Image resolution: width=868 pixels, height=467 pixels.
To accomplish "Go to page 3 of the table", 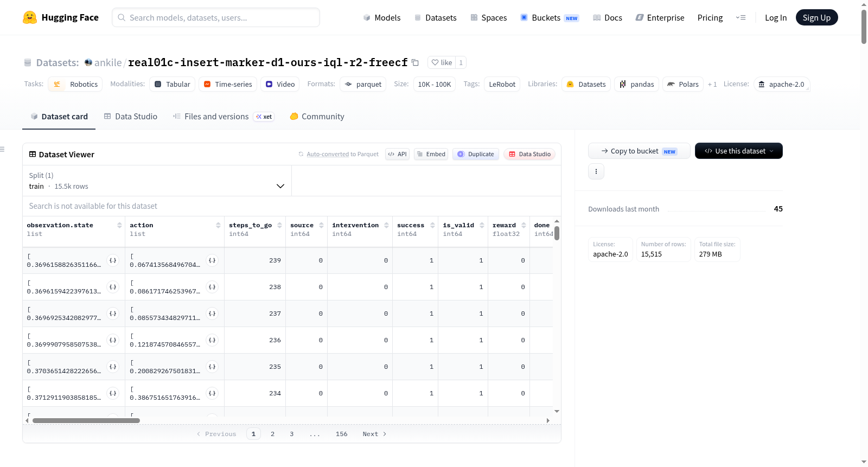I will pos(292,434).
